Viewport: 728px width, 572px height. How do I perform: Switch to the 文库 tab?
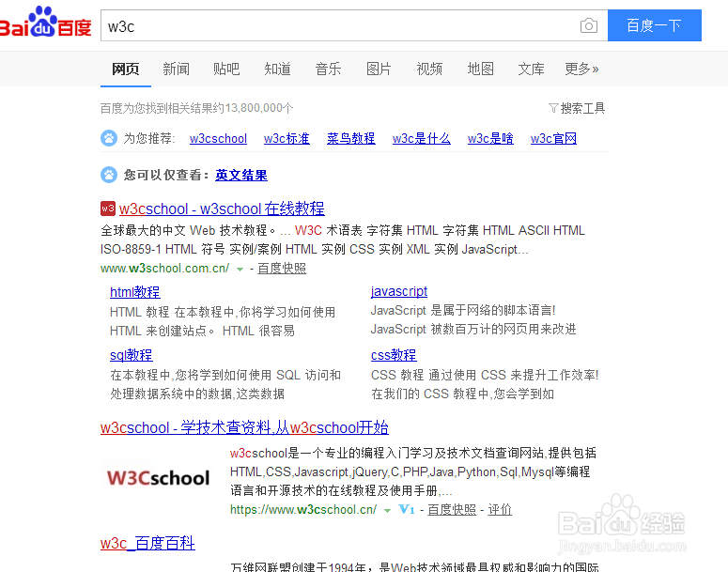point(531,69)
